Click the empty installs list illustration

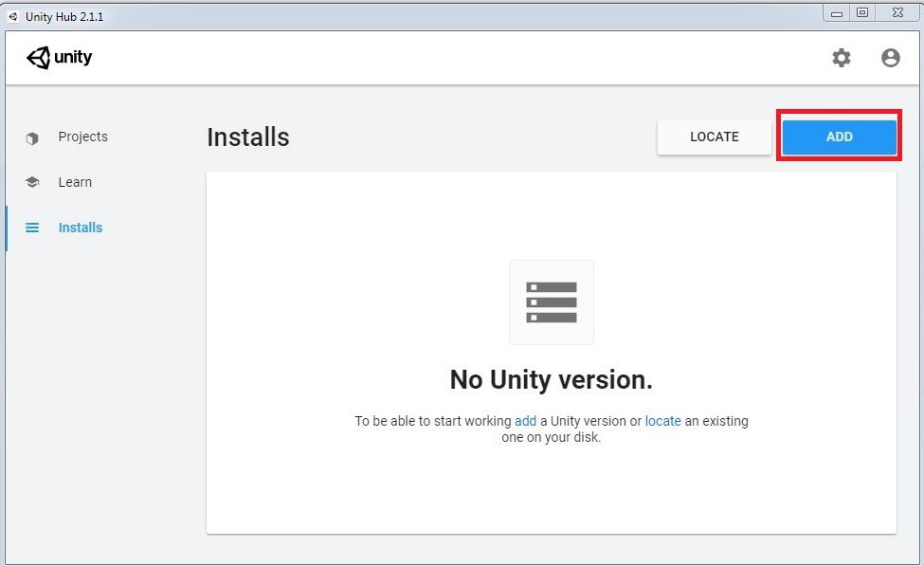(x=551, y=301)
